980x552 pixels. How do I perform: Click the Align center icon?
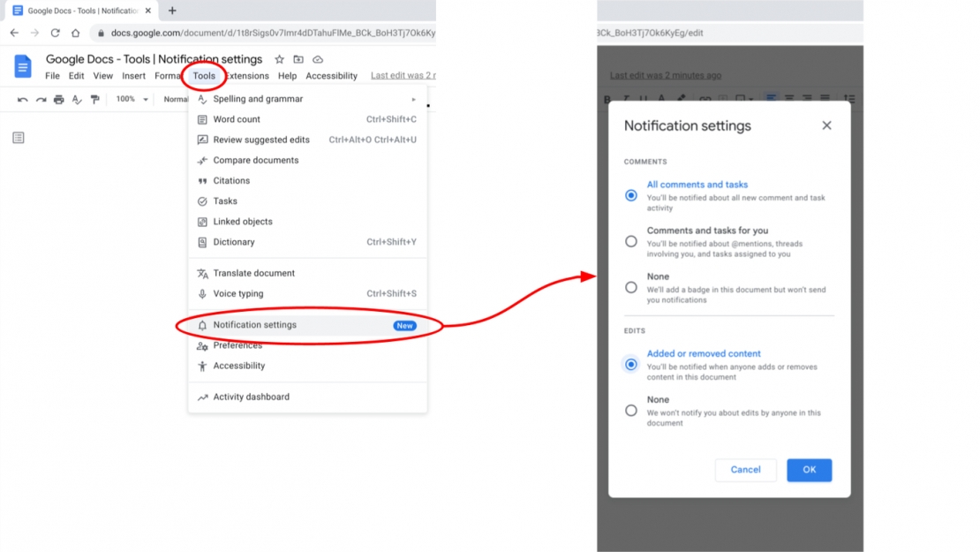point(790,99)
